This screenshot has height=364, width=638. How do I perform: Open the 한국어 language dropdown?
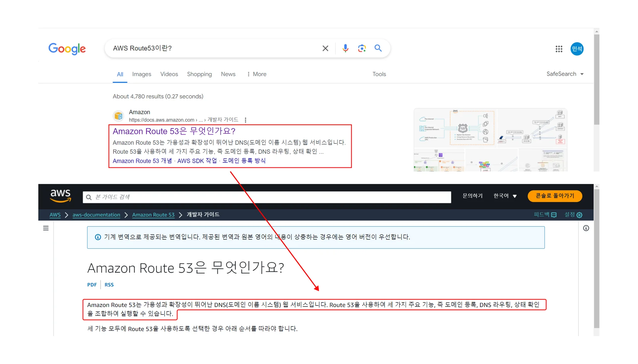click(505, 196)
